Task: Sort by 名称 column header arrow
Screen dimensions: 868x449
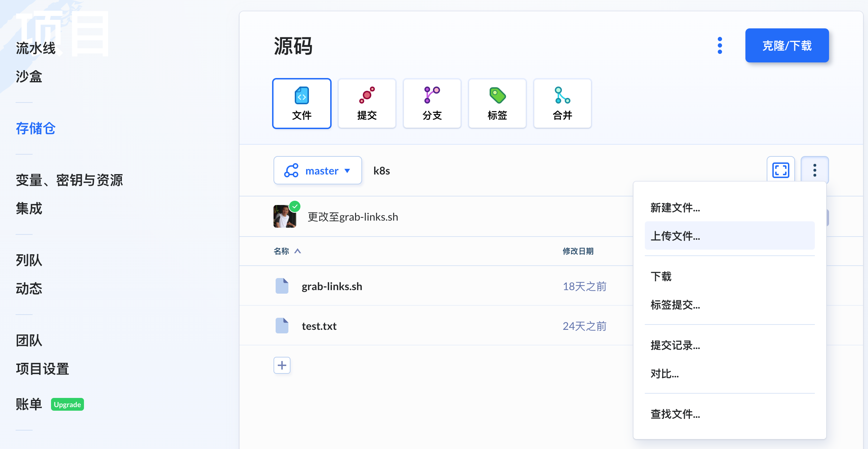Action: (298, 251)
